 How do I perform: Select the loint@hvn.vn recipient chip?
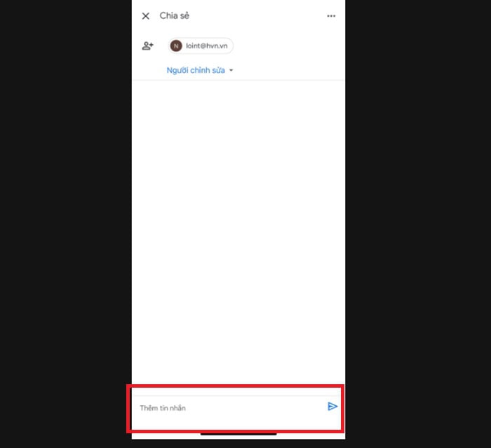click(201, 46)
